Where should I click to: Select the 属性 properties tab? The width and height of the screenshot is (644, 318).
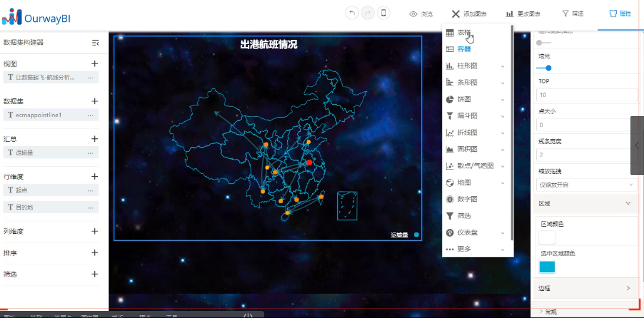click(620, 14)
